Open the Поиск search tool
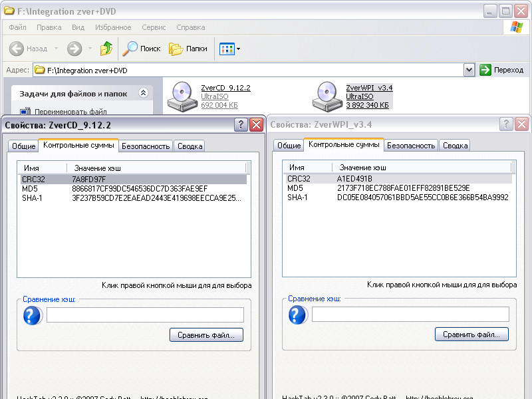 [x=142, y=49]
